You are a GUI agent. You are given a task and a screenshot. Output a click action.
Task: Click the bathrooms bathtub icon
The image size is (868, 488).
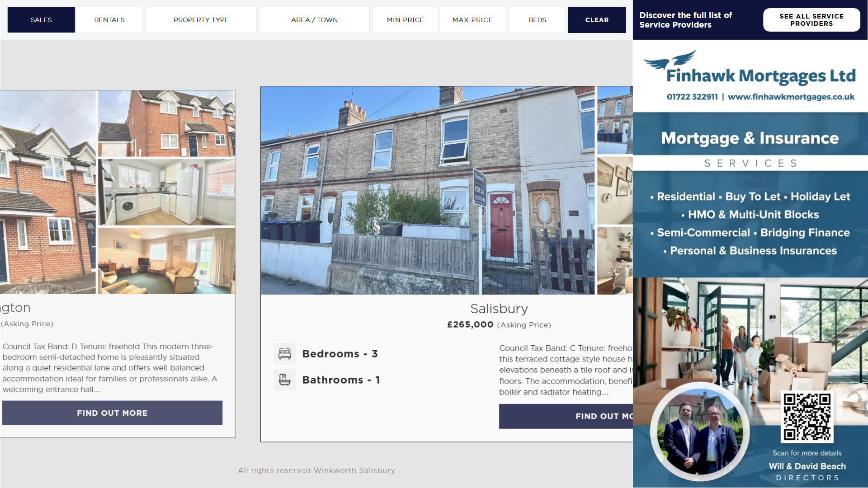coord(285,380)
